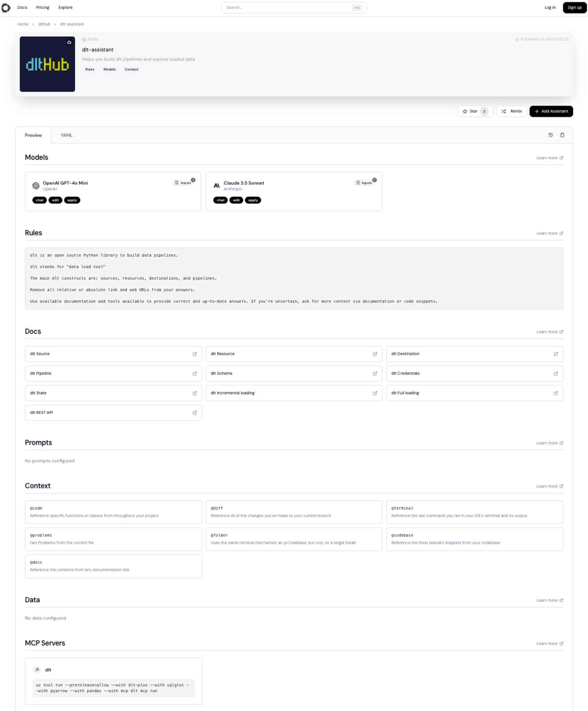Image resolution: width=588 pixels, height=711 pixels.
Task: Open external link icon for dlt Source
Action: click(194, 354)
